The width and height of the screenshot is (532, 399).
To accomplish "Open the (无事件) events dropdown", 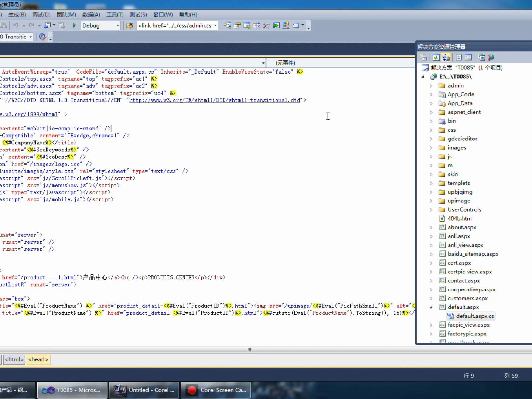I will coord(340,63).
